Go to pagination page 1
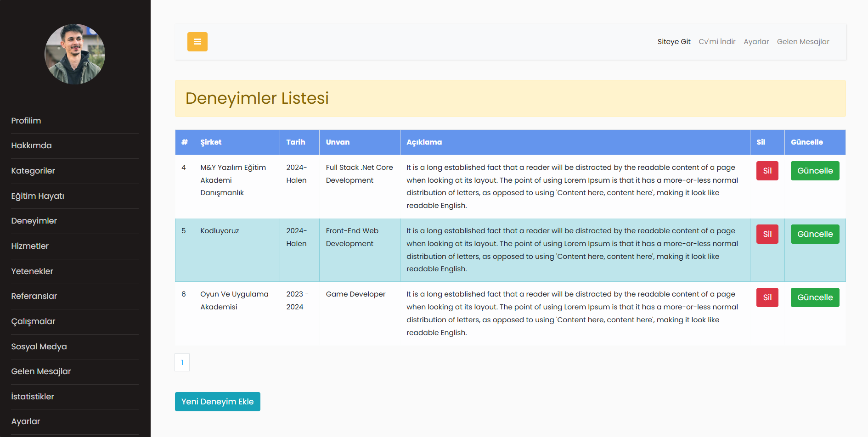868x437 pixels. pos(182,363)
